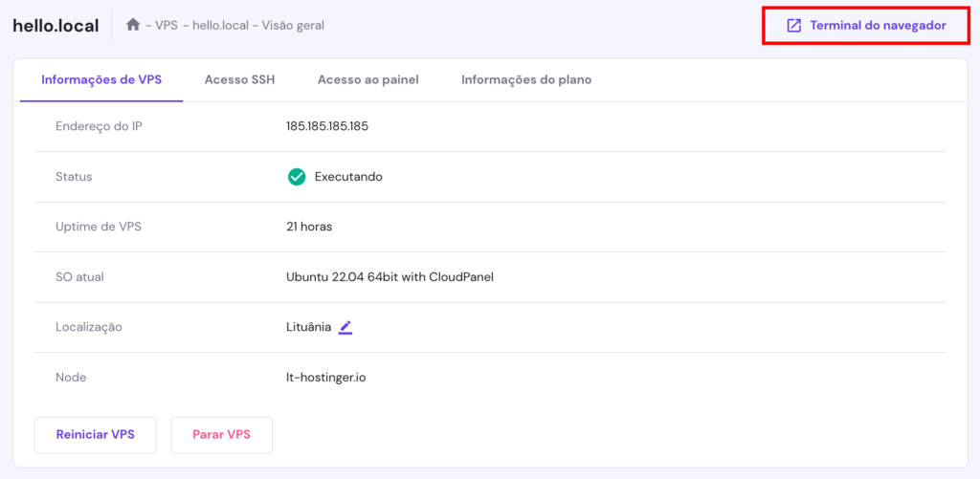Click the home icon in breadcrumb
Viewport: 980px width, 479px height.
tap(132, 25)
